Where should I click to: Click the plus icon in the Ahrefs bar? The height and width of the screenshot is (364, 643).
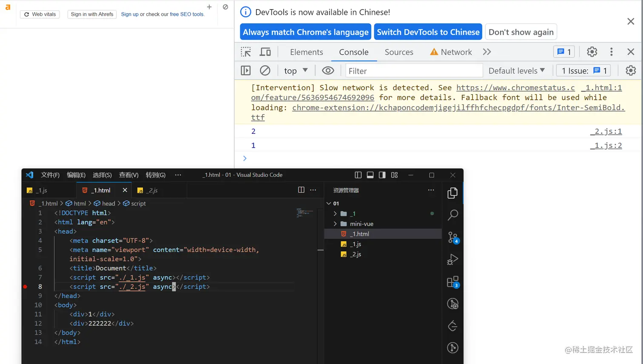click(209, 7)
